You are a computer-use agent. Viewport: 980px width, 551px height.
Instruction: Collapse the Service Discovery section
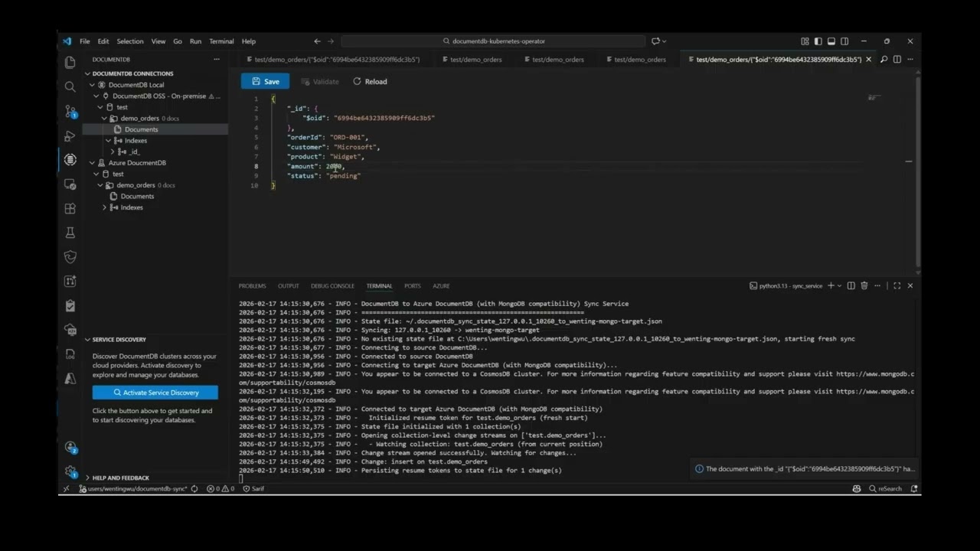pos(87,339)
